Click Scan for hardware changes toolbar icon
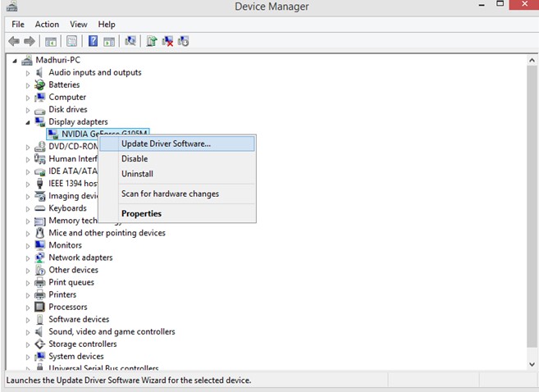Screen dimensions: 539x392 (130, 41)
